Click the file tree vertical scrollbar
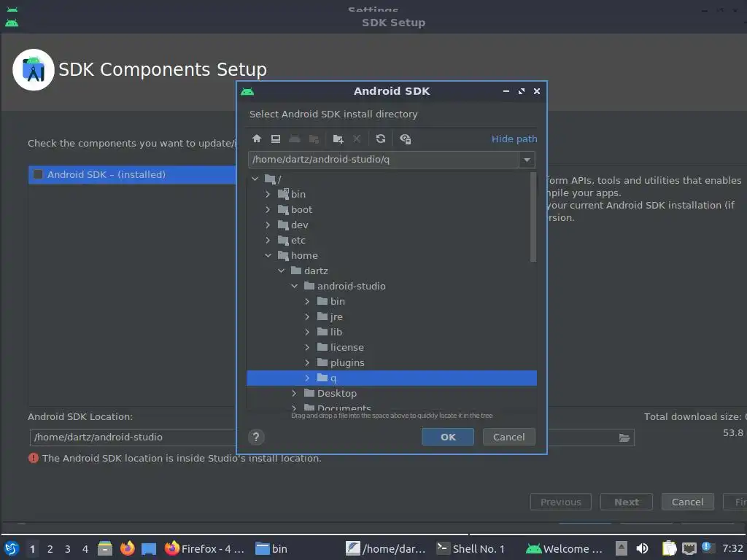 pos(533,217)
